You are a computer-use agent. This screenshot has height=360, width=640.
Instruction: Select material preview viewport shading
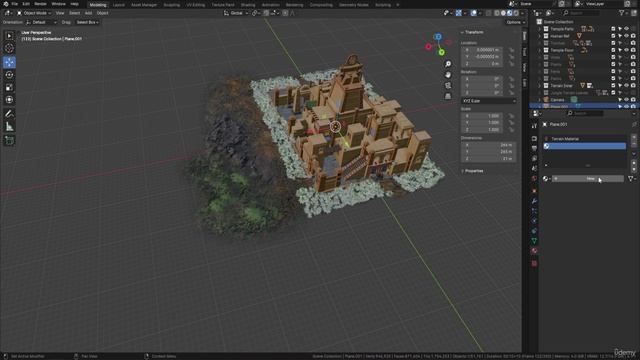coord(510,13)
